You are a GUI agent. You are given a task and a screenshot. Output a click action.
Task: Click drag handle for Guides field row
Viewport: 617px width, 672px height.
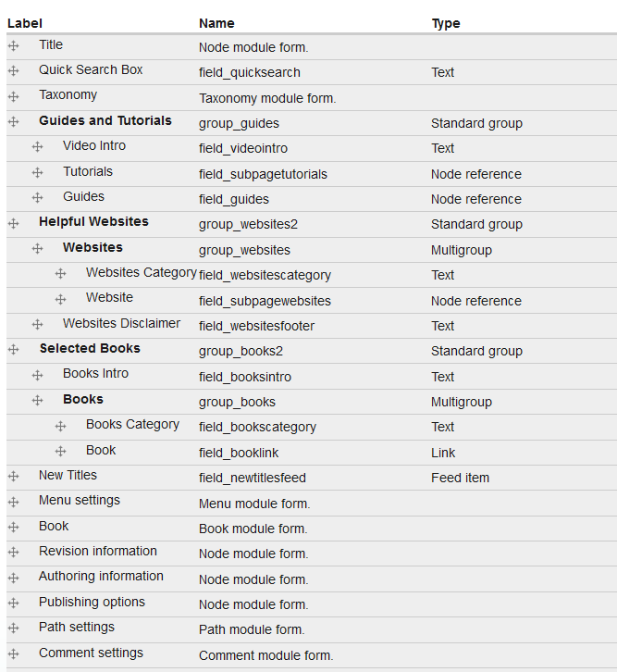(37, 197)
